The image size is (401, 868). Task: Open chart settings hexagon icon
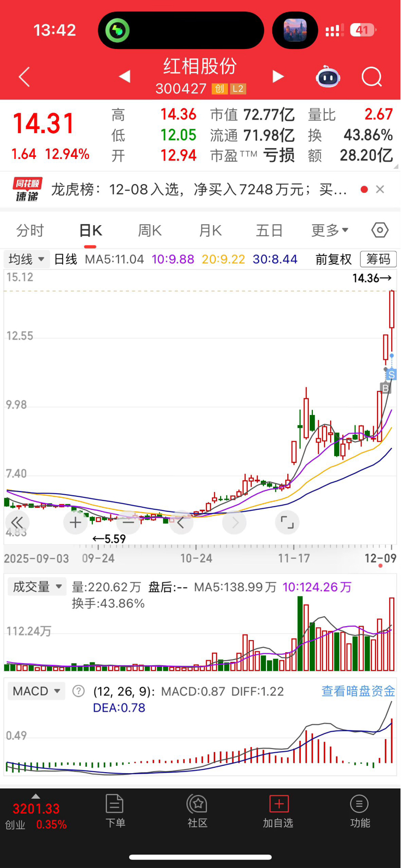[x=380, y=230]
